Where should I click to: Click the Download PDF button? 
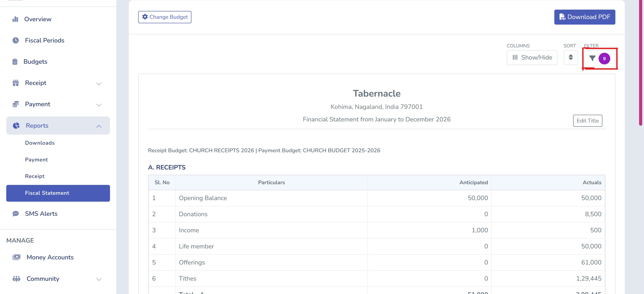[585, 17]
